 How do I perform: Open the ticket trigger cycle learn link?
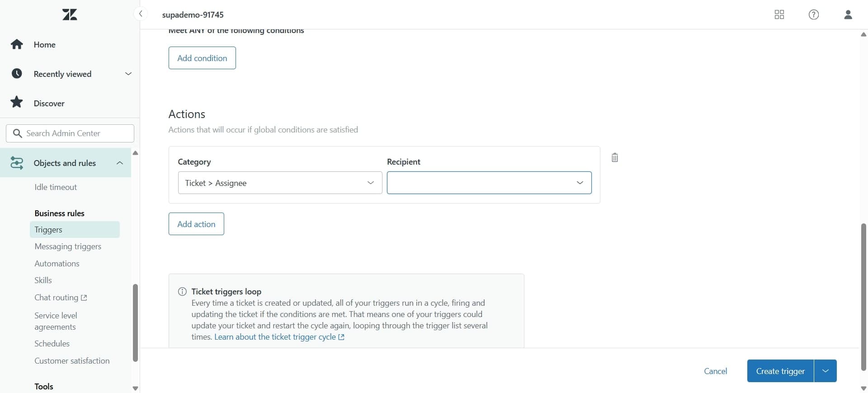coord(276,337)
